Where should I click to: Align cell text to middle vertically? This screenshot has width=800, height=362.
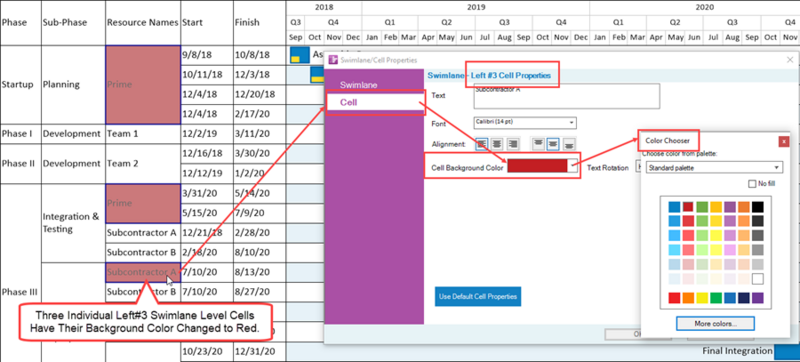(x=553, y=144)
